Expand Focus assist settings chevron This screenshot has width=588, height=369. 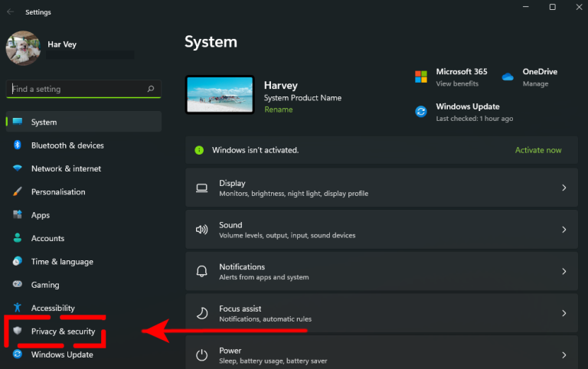tap(563, 313)
